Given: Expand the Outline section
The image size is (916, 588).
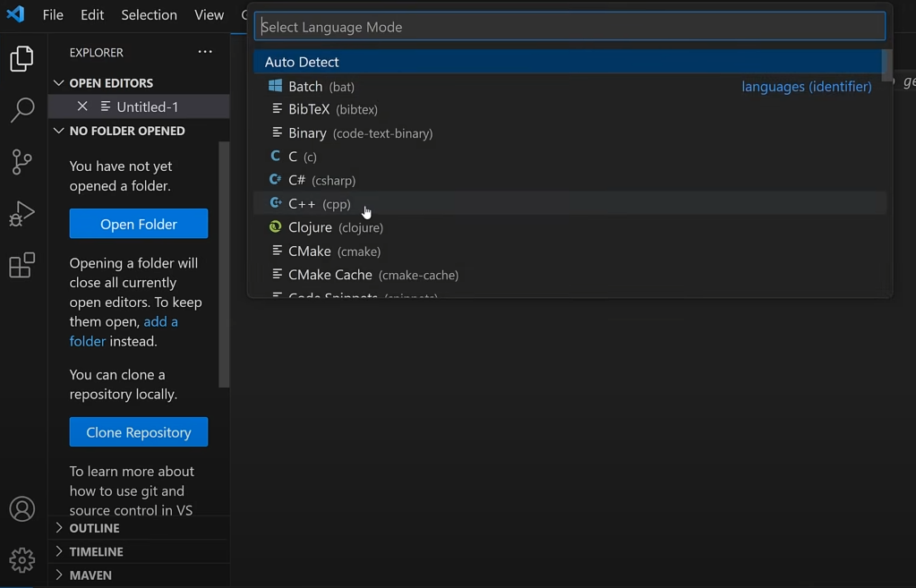Looking at the screenshot, I should [x=94, y=528].
